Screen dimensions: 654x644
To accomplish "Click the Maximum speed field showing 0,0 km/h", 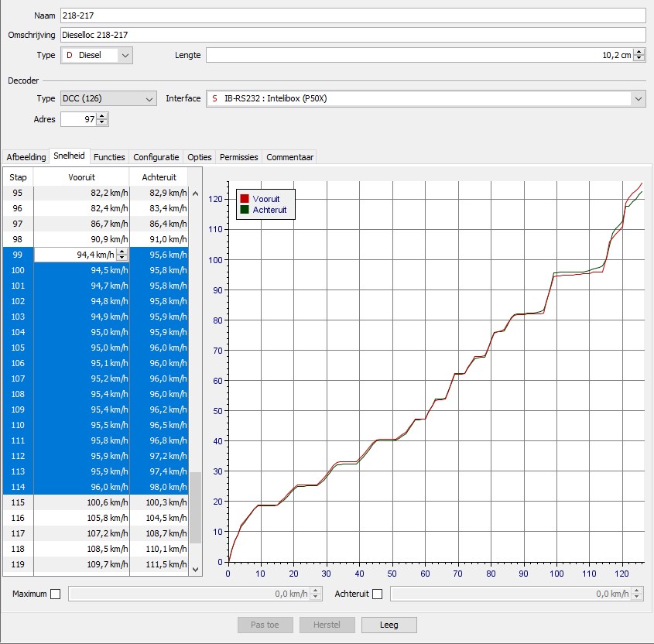I will [x=189, y=594].
